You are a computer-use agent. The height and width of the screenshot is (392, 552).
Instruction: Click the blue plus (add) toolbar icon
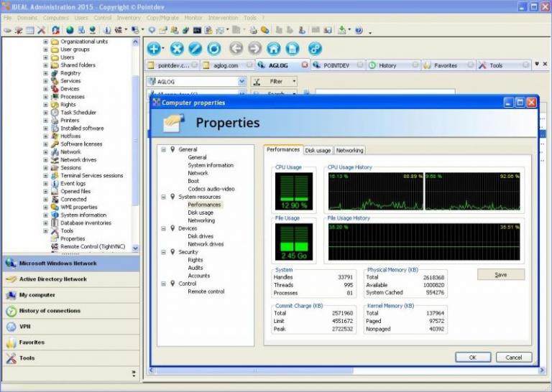[x=154, y=49]
